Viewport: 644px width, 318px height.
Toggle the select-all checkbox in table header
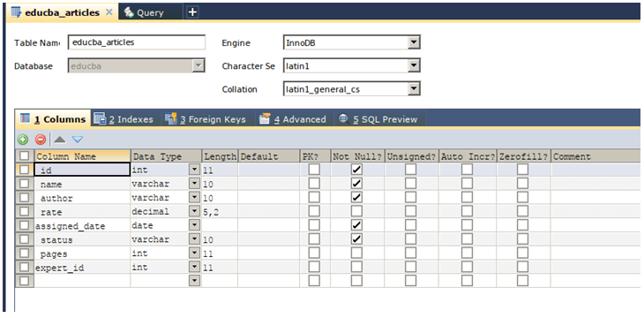coord(25,156)
